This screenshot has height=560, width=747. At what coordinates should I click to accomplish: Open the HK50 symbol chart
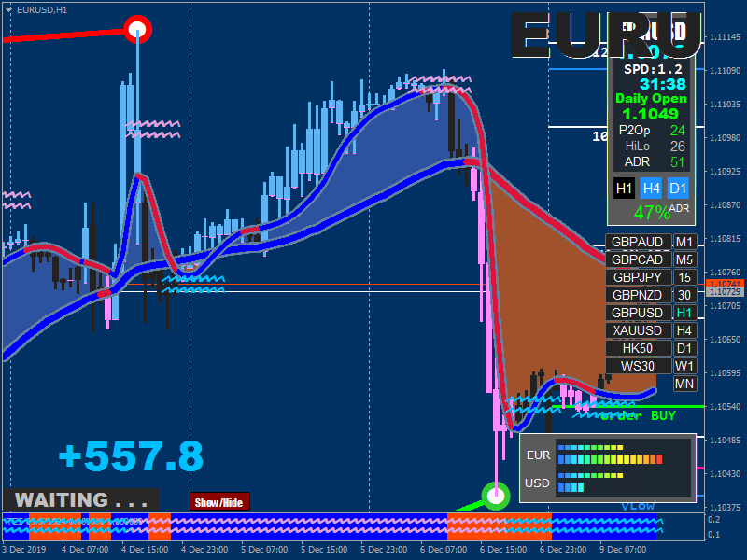(638, 348)
